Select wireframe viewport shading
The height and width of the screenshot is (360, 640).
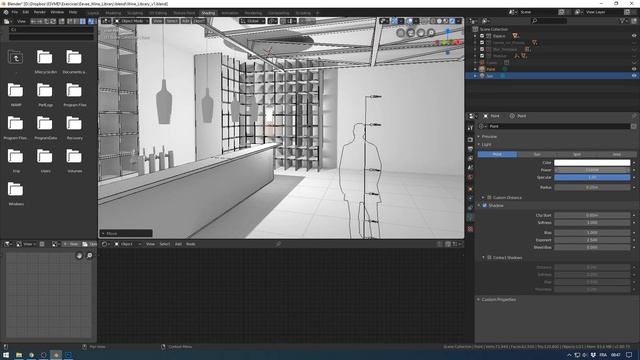click(432, 21)
